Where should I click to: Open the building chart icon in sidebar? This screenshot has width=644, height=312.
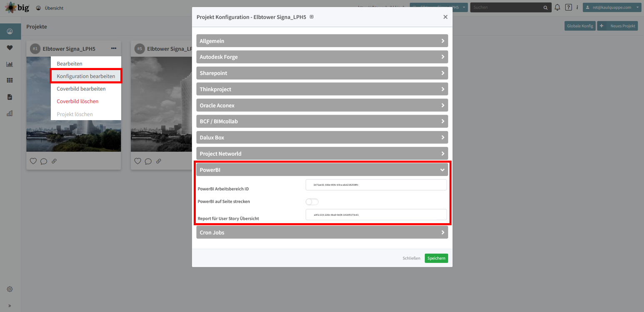[10, 113]
